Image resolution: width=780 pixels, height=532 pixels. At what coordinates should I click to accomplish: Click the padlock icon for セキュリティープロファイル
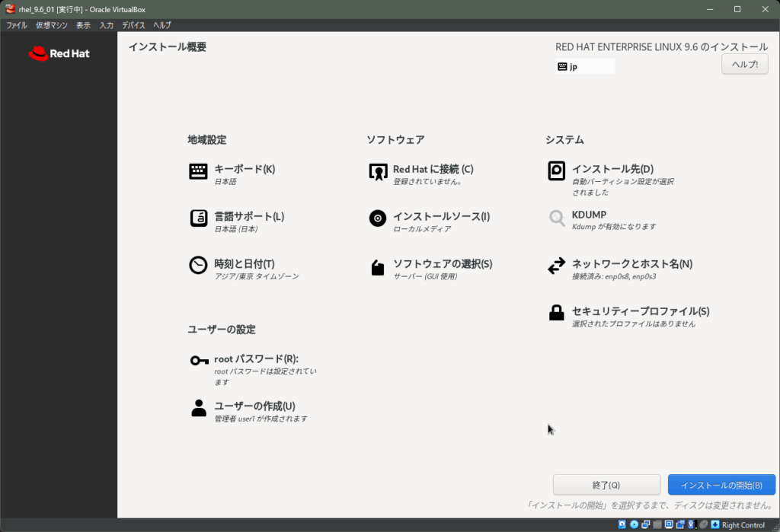coord(556,313)
